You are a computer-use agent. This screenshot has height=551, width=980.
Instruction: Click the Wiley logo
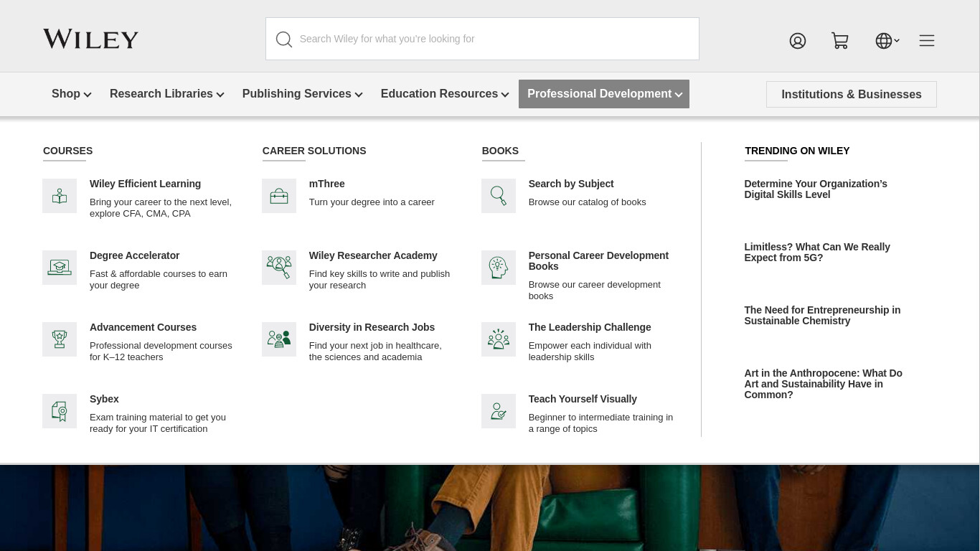(x=90, y=39)
